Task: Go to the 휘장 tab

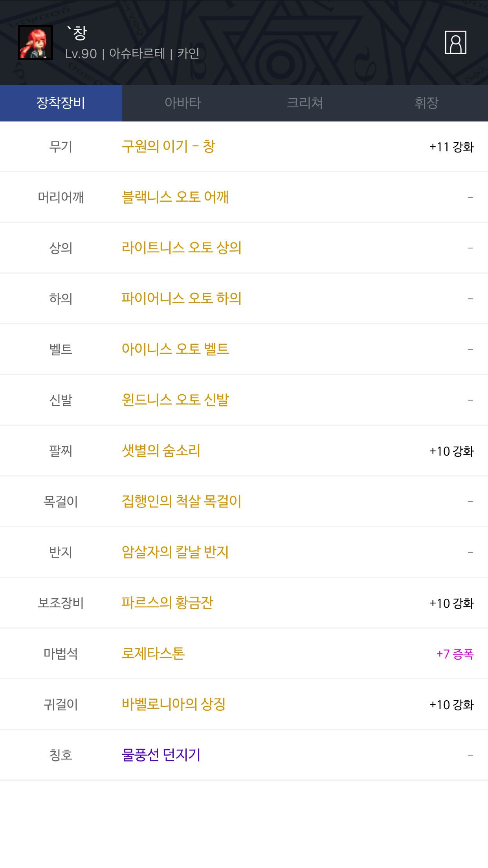Action: tap(427, 103)
